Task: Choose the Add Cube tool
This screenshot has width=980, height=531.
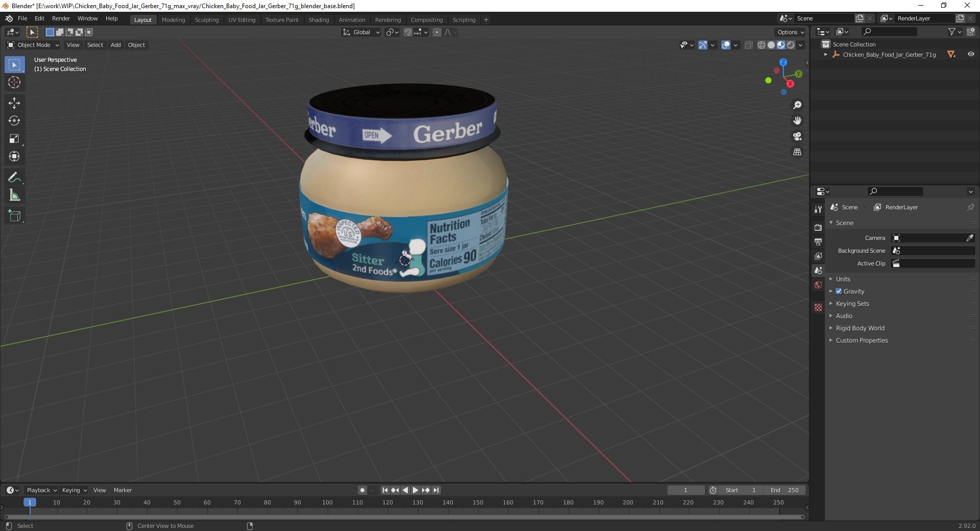Action: [14, 216]
